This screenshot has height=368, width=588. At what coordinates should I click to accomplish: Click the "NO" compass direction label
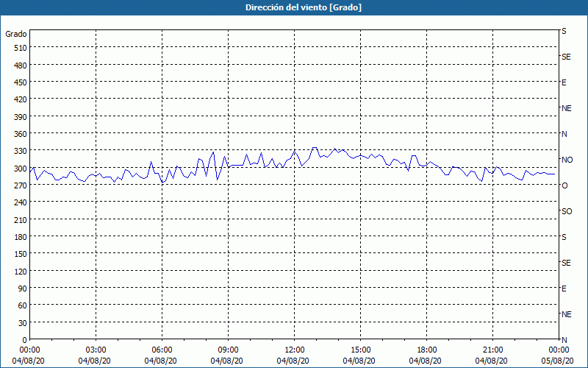point(567,160)
